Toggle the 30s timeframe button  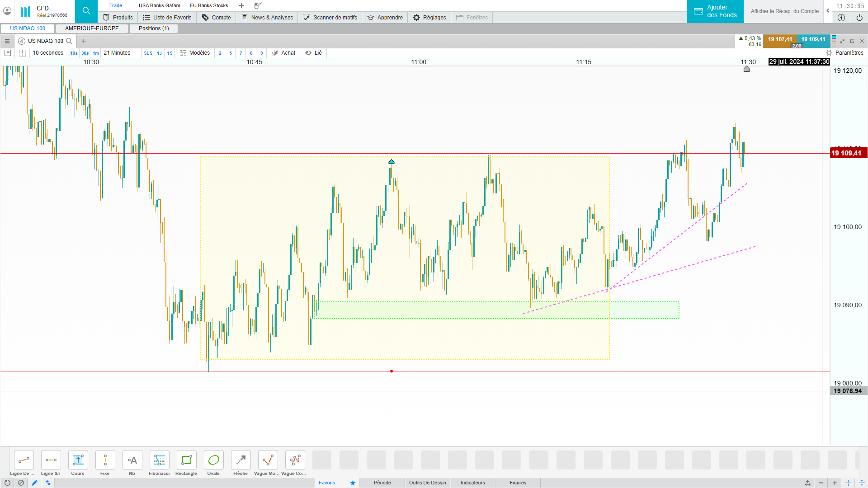pyautogui.click(x=85, y=53)
